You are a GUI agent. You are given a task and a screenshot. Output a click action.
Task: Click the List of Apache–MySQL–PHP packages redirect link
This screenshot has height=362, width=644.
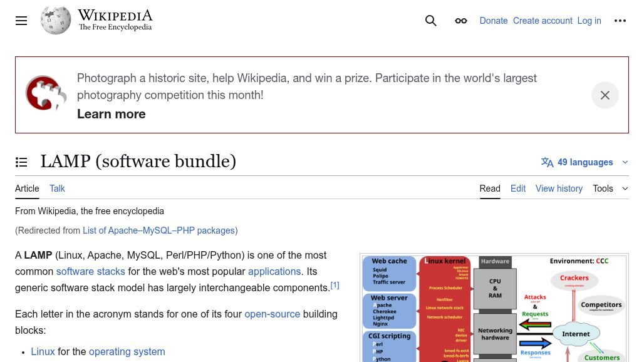(x=158, y=230)
